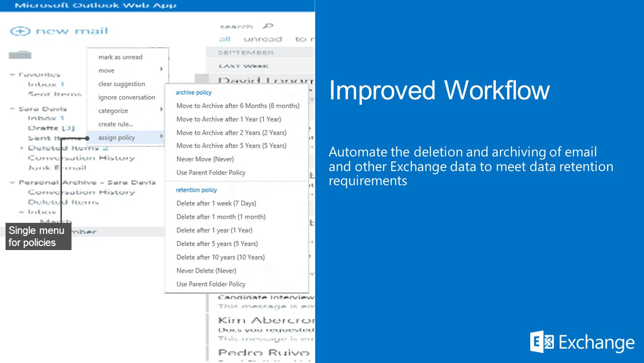Expand the Deleted Items folder under Sara Davis
This screenshot has width=644, height=363.
click(x=22, y=148)
